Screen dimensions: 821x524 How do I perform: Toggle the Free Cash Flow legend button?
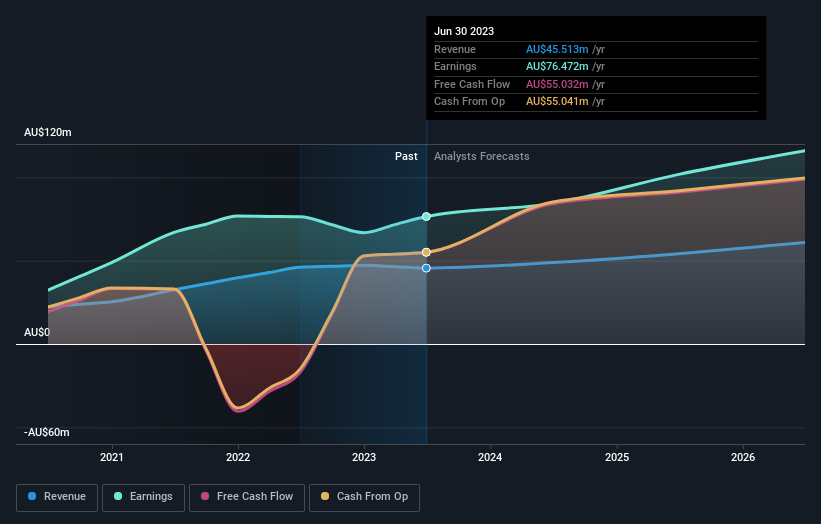pyautogui.click(x=247, y=497)
